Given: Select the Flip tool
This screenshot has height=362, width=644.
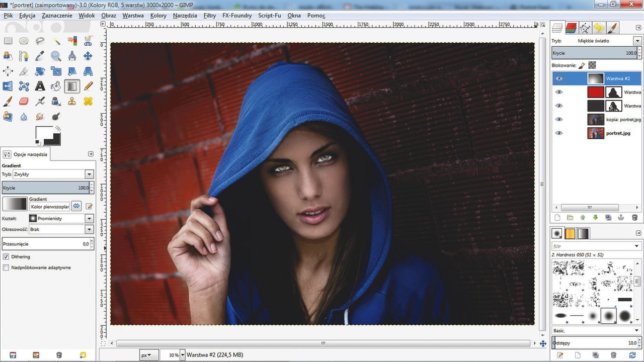Looking at the screenshot, I should tap(8, 86).
